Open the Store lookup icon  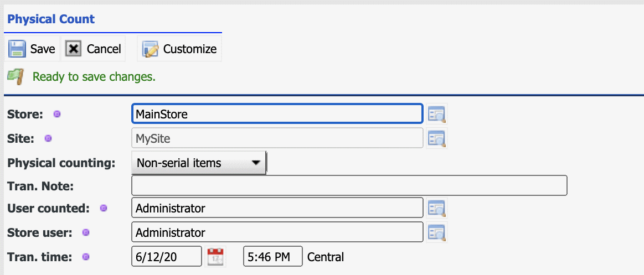pos(437,115)
